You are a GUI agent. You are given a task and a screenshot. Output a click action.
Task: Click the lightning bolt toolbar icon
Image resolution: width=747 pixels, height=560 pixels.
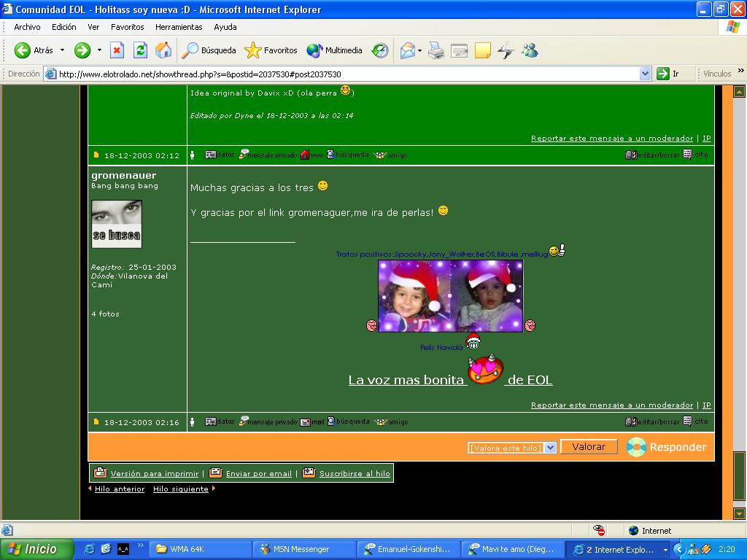coord(506,50)
